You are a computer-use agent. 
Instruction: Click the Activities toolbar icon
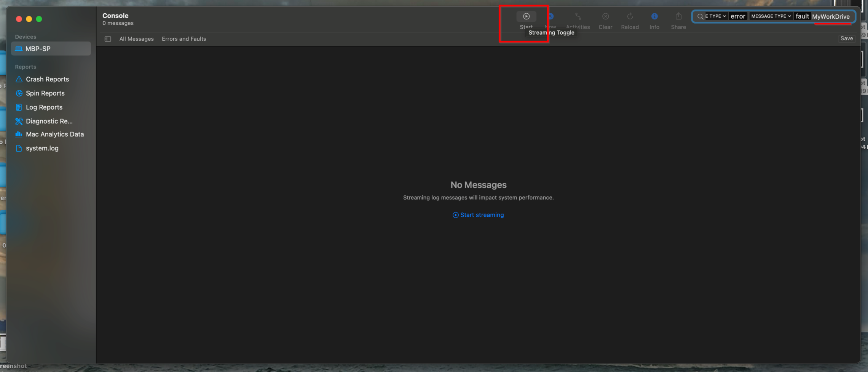pyautogui.click(x=578, y=16)
